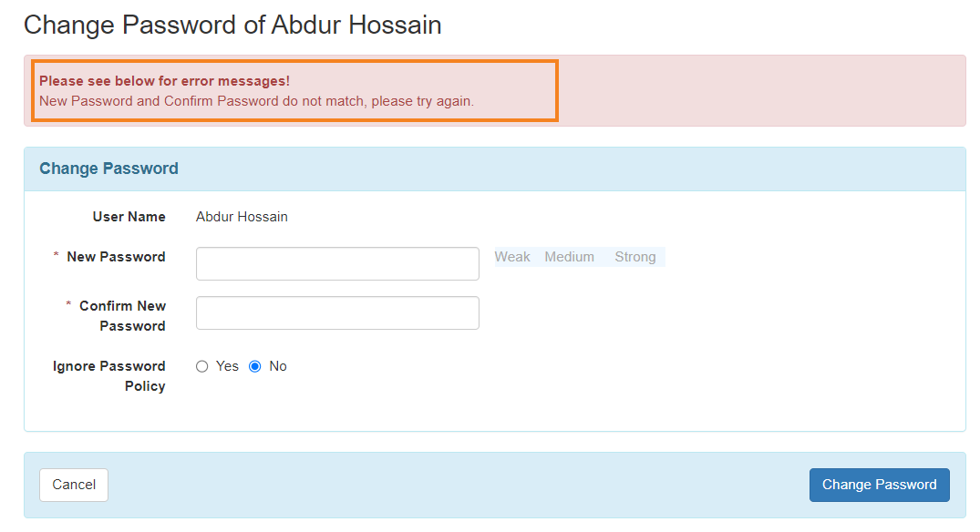980x532 pixels.
Task: Select Yes for Ignore Password Policy
Action: [201, 366]
